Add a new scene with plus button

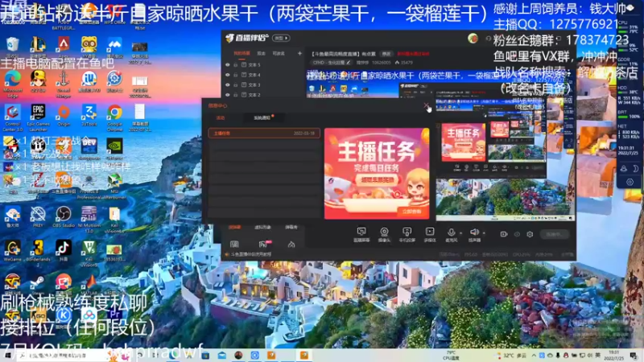(x=299, y=53)
